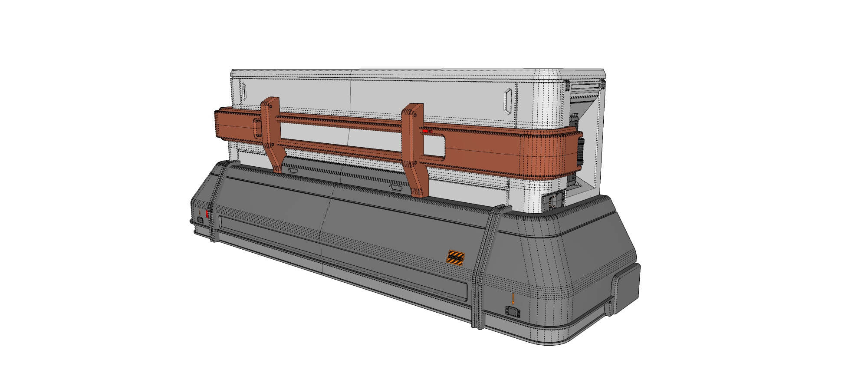The image size is (868, 383).
Task: Select the socket port below the orange arrow
Action: (x=513, y=311)
